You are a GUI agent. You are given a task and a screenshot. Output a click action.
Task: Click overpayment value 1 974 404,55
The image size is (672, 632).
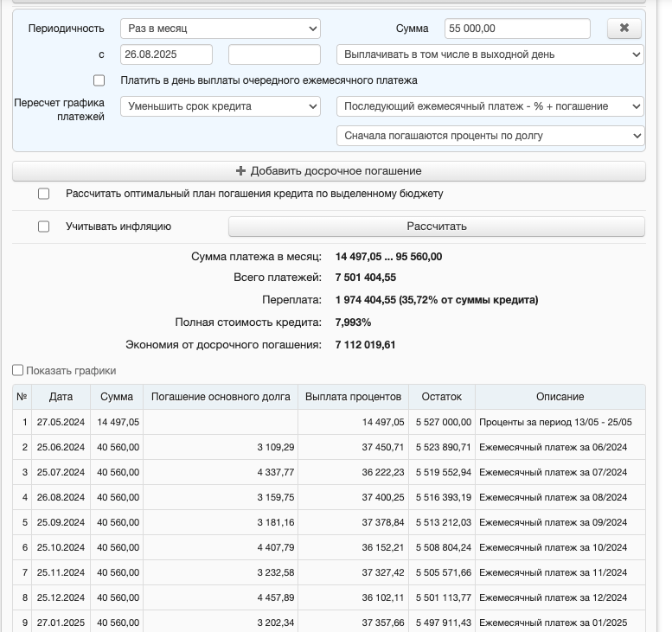pyautogui.click(x=366, y=300)
